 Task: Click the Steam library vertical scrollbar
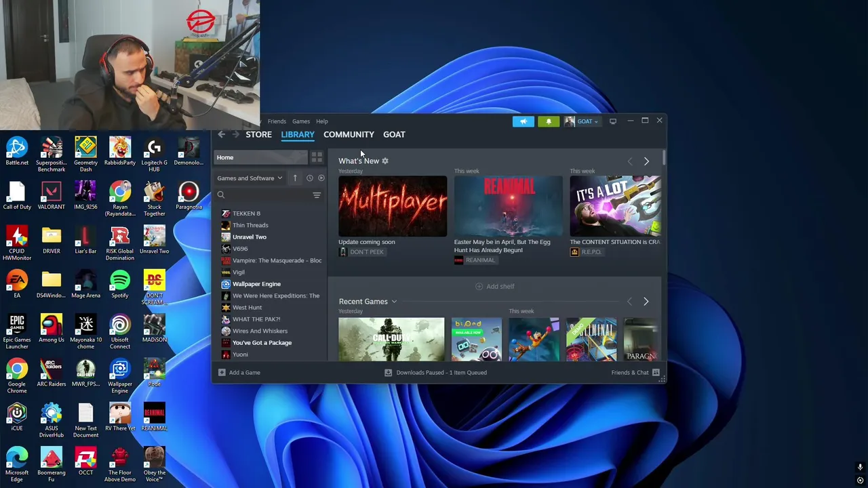point(664,159)
